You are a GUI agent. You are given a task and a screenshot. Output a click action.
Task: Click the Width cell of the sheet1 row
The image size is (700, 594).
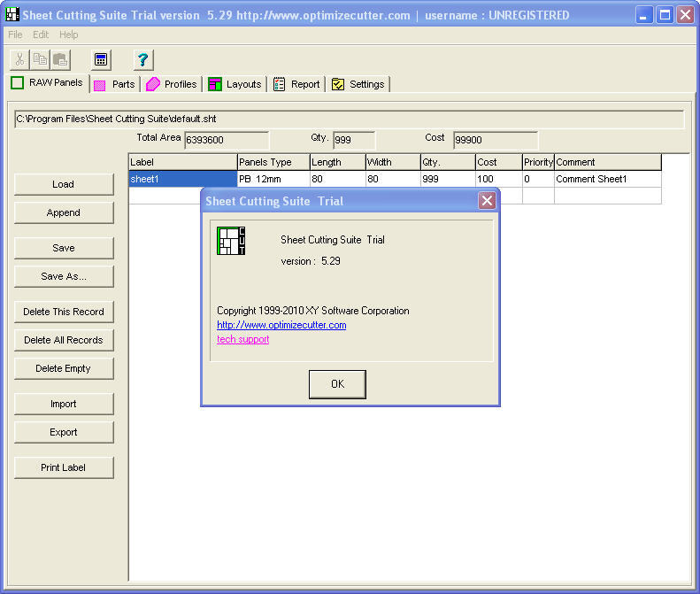click(393, 179)
